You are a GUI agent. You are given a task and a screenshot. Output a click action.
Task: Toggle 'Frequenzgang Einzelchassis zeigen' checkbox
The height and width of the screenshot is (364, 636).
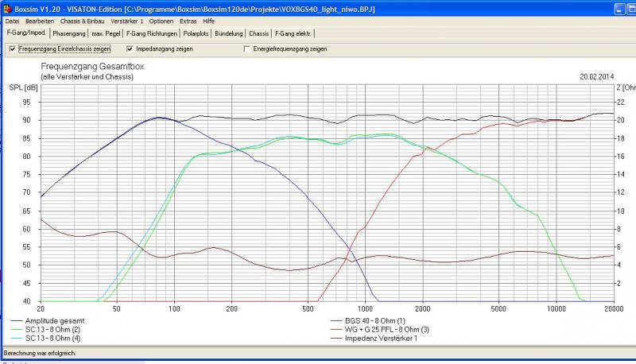(12, 48)
